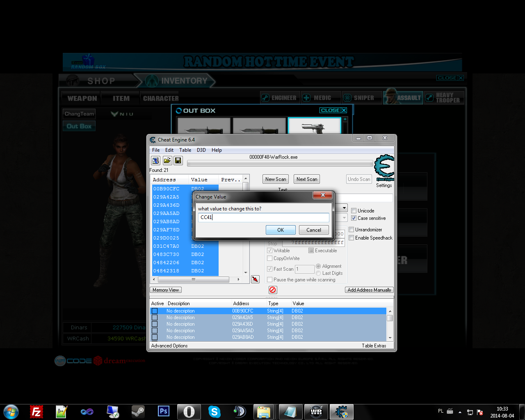Toggle the CopyOnWrite checkbox
This screenshot has width=525, height=420.
tap(269, 258)
